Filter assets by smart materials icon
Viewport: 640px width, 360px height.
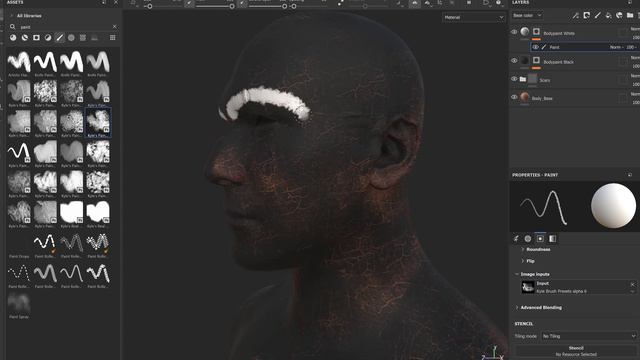pyautogui.click(x=25, y=38)
